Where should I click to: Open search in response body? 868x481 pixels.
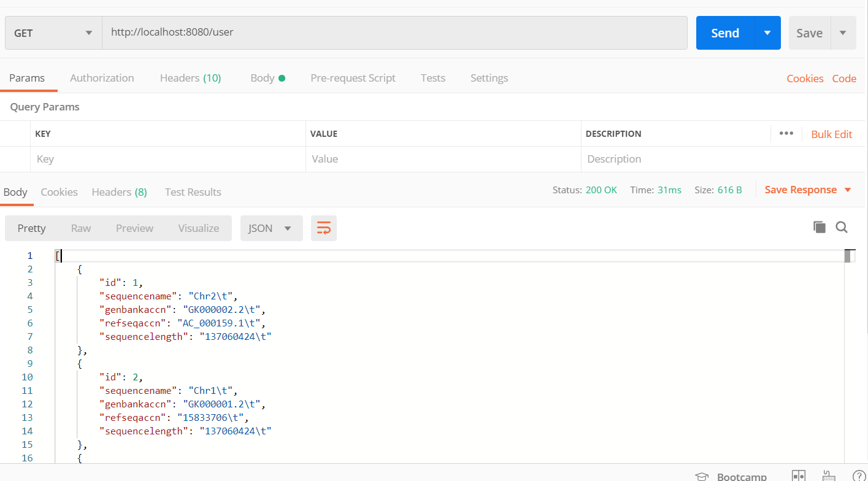842,228
